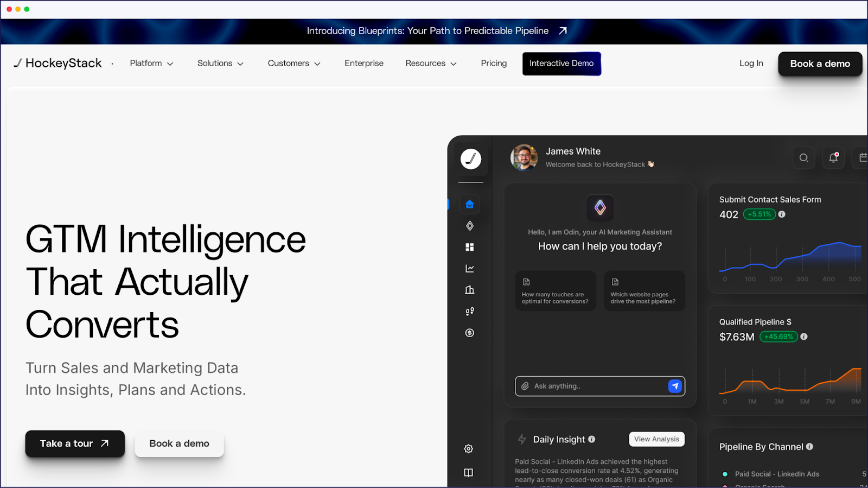Click the lightning bolt icon by Daily Insight
This screenshot has width=868, height=488.
coord(522,439)
